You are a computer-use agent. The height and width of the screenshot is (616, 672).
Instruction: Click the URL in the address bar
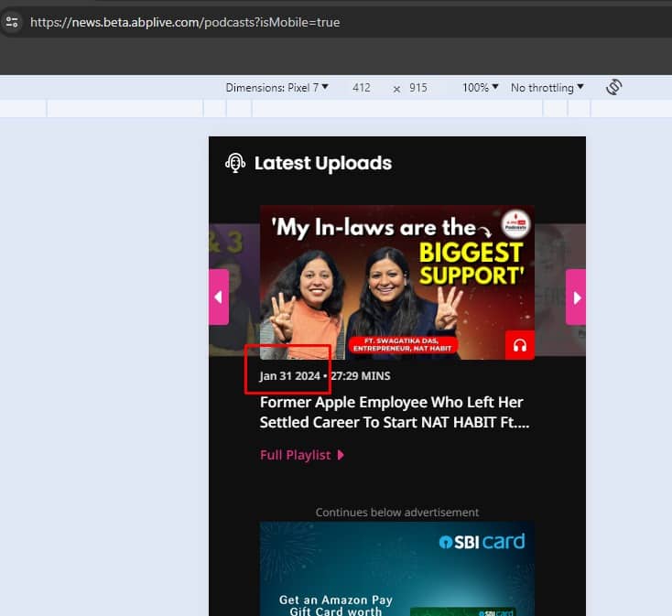pos(185,22)
